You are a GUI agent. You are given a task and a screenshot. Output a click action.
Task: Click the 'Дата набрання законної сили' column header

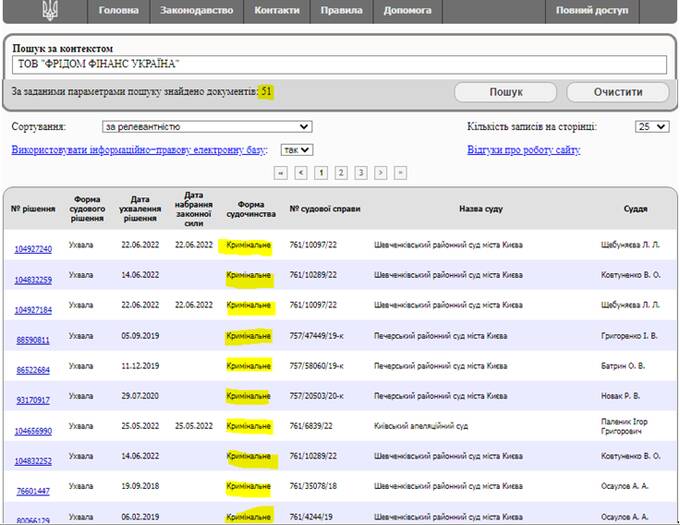[x=193, y=209]
